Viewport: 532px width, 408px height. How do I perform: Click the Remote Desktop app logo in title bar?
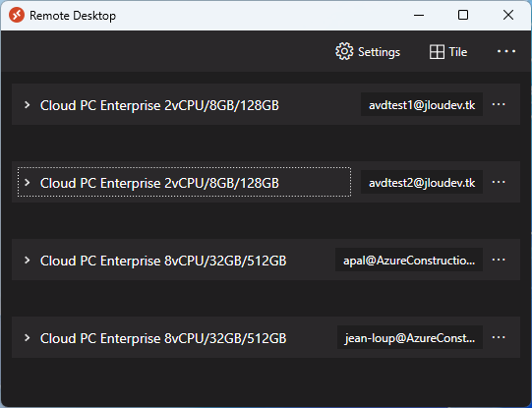pos(17,16)
